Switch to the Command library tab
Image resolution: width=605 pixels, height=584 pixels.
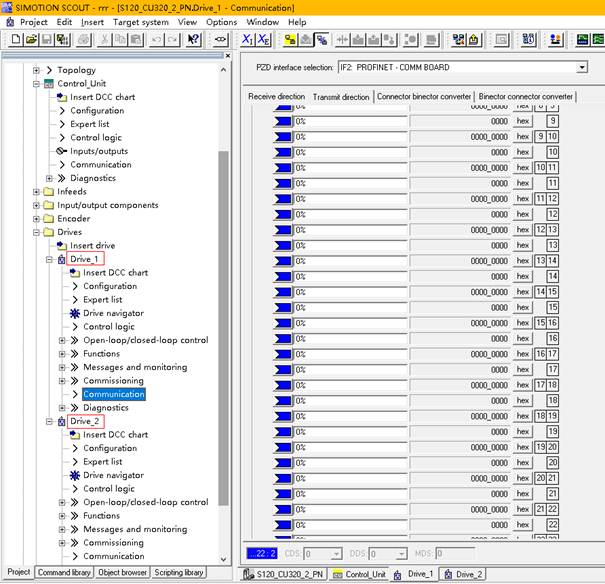click(63, 573)
